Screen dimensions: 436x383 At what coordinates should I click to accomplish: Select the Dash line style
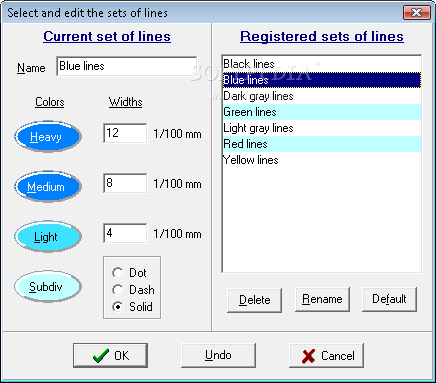[133, 290]
